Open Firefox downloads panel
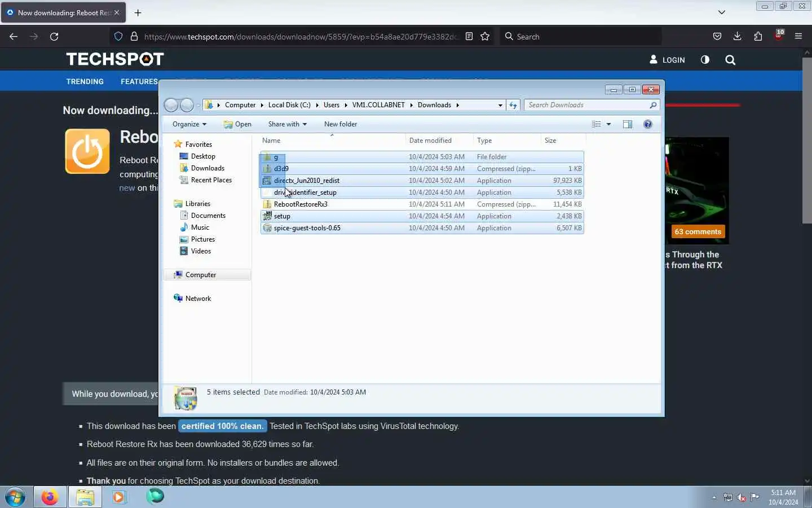Image resolution: width=812 pixels, height=508 pixels. pos(737,36)
